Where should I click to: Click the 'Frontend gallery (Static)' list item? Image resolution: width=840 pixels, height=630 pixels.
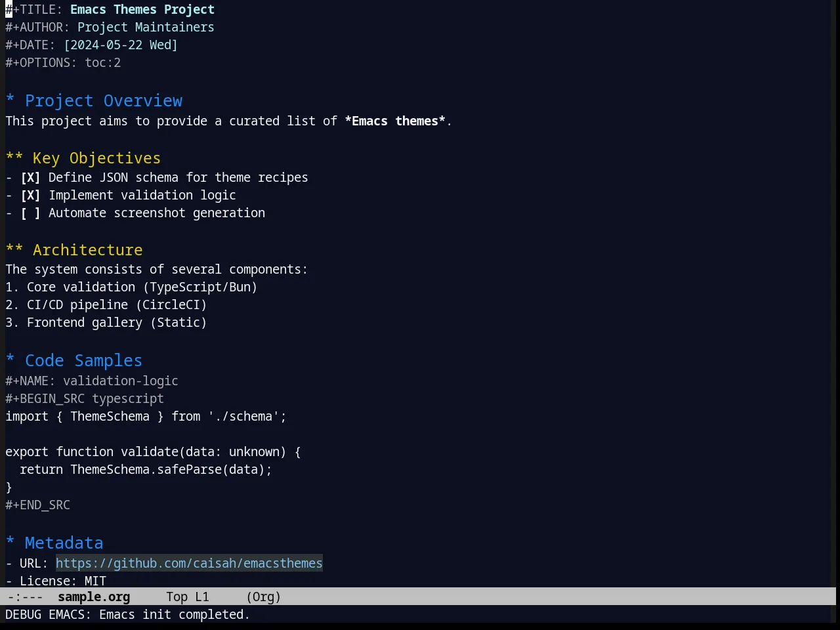tap(106, 323)
